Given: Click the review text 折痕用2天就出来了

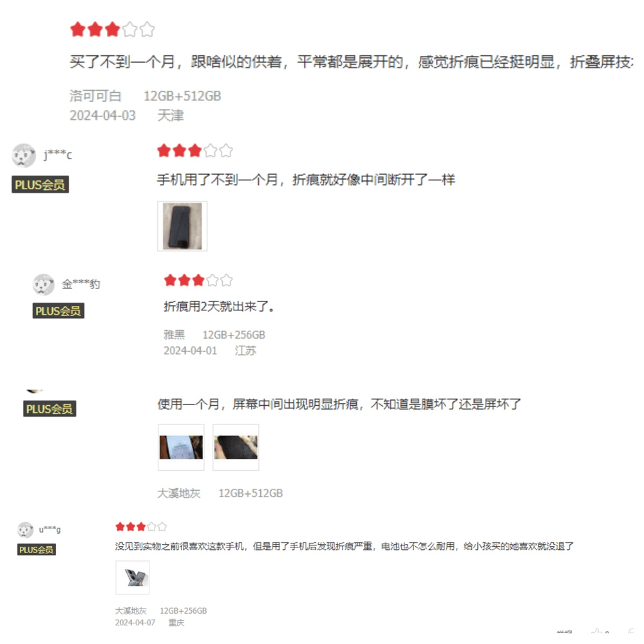Looking at the screenshot, I should [220, 306].
